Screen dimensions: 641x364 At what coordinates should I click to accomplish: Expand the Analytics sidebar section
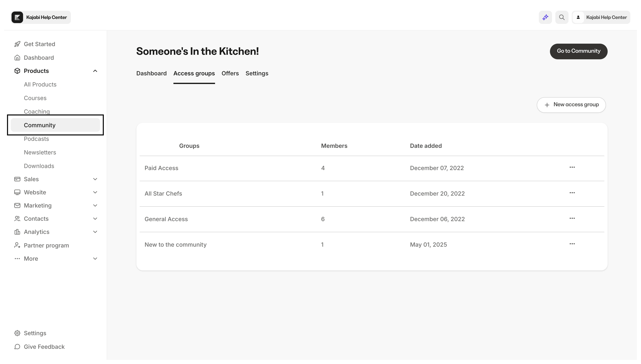(95, 232)
